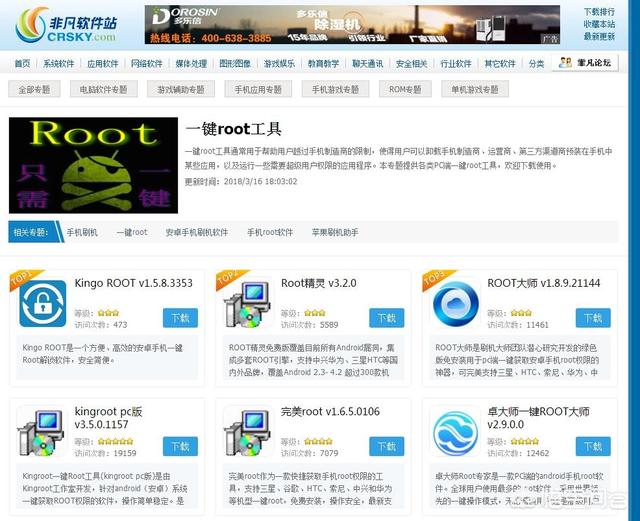Image resolution: width=640 pixels, height=521 pixels.
Task: Open the 分类 menu item
Action: click(x=536, y=64)
